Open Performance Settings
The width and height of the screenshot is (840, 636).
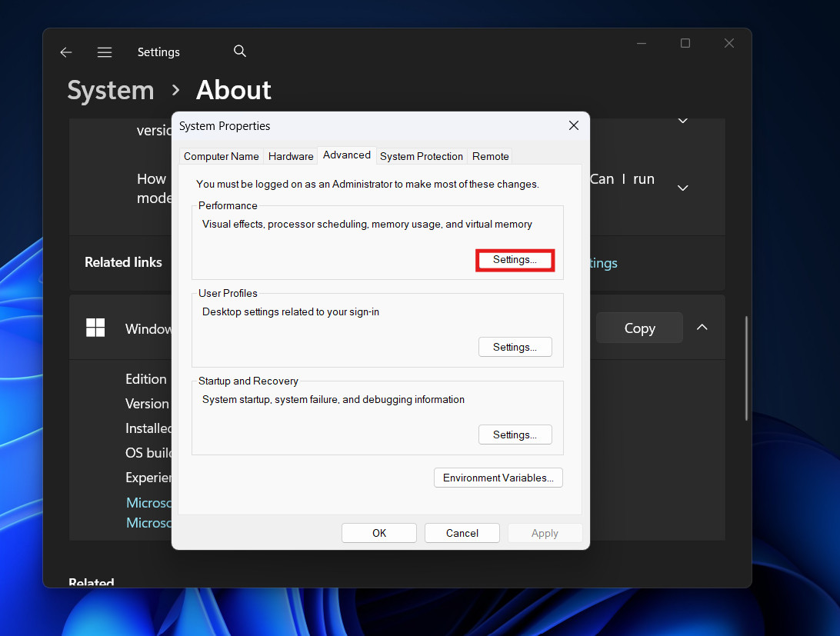515,260
